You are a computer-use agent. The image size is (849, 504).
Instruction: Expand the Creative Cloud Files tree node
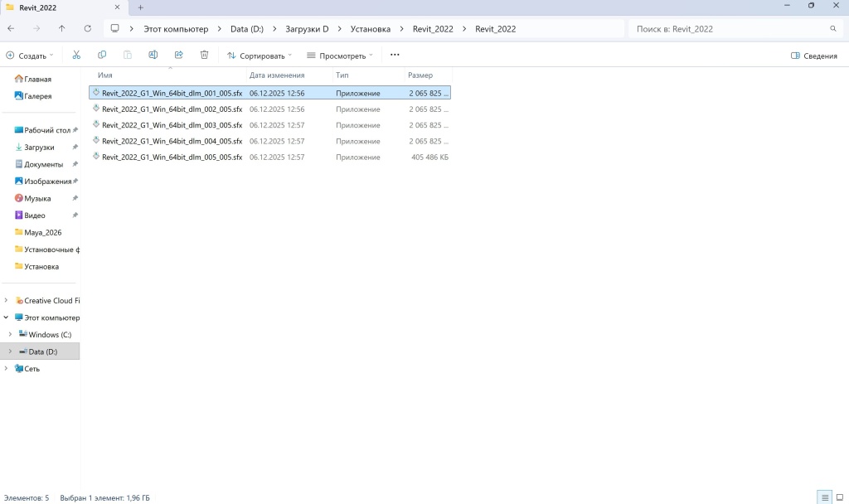pyautogui.click(x=6, y=300)
